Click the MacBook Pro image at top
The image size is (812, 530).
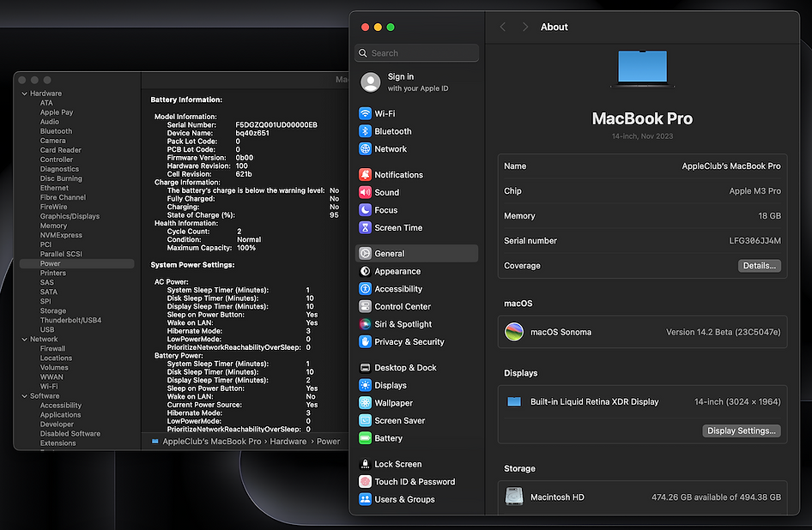tap(642, 69)
